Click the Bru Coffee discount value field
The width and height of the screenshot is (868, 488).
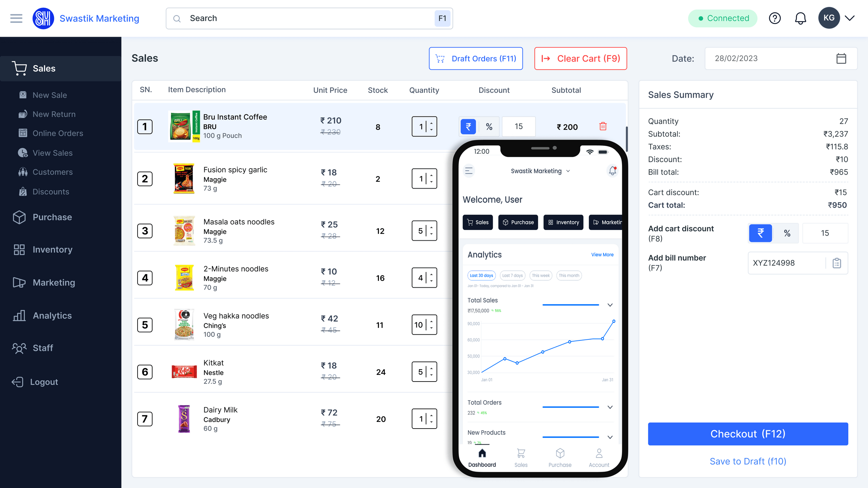pyautogui.click(x=518, y=127)
